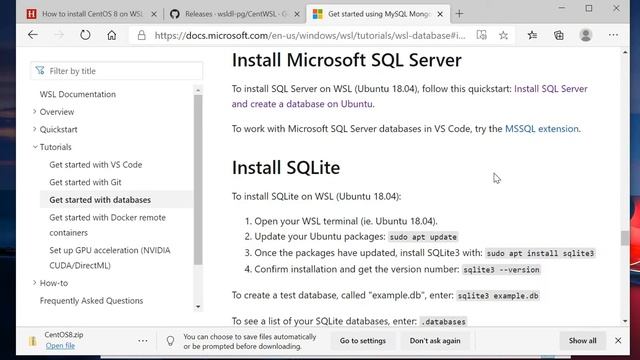
Task: View site info via the lock icon
Action: [141, 36]
